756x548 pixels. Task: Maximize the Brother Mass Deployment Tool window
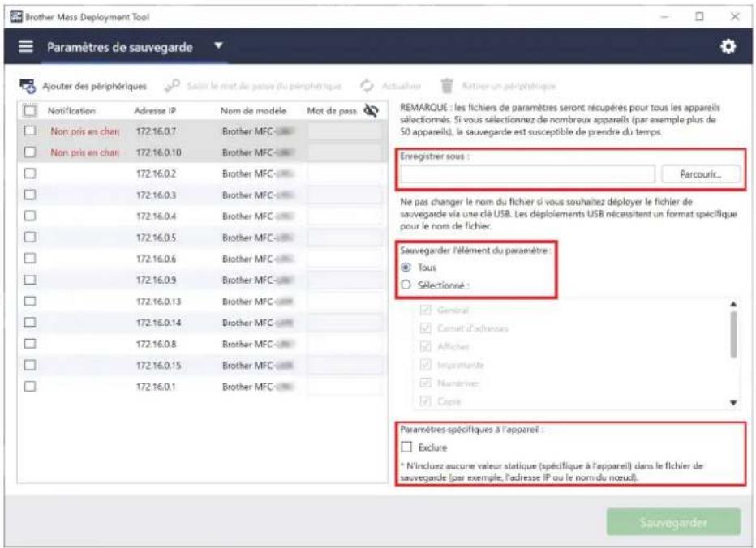(699, 16)
